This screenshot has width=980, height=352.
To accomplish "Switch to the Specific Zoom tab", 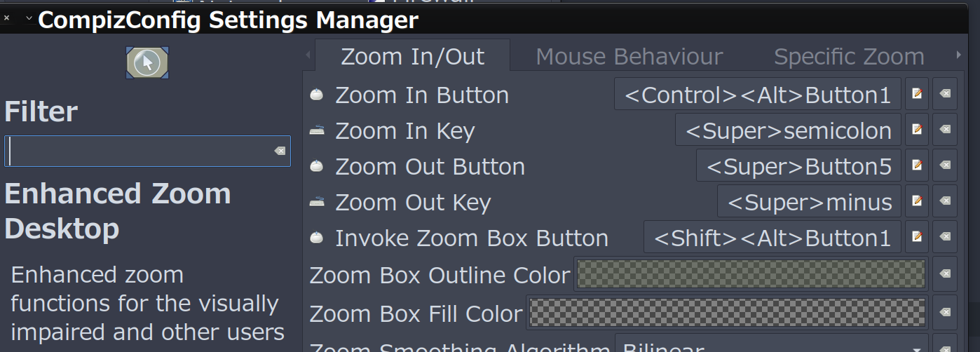I will [x=849, y=56].
